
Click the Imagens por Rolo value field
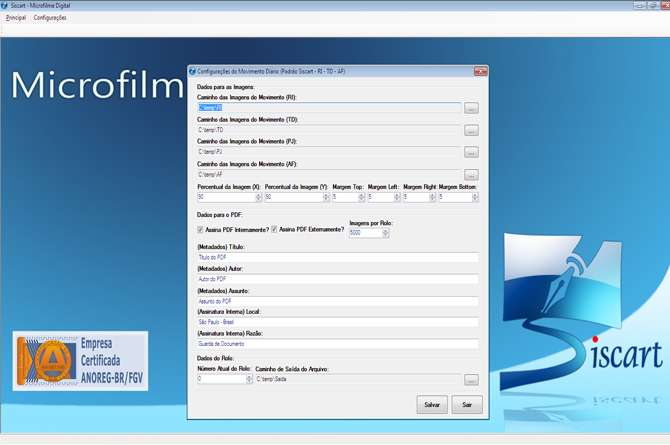366,233
